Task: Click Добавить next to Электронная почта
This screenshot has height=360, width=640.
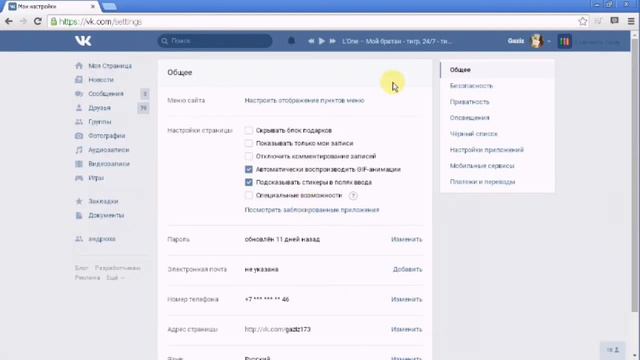Action: click(x=407, y=269)
